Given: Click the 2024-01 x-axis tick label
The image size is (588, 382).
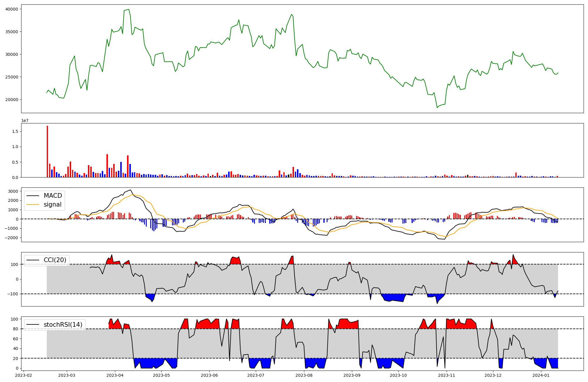Looking at the screenshot, I should pos(541,375).
